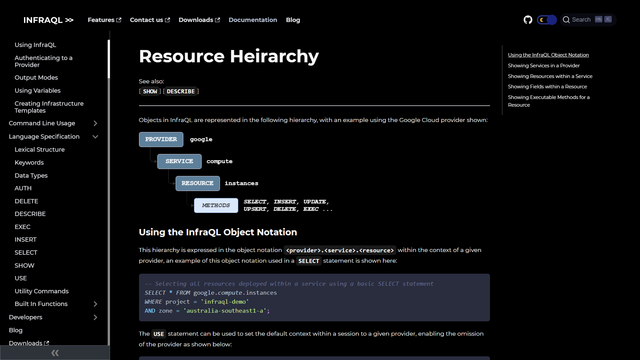640x360 pixels.
Task: Select Command Line Usage in sidebar
Action: (42, 123)
